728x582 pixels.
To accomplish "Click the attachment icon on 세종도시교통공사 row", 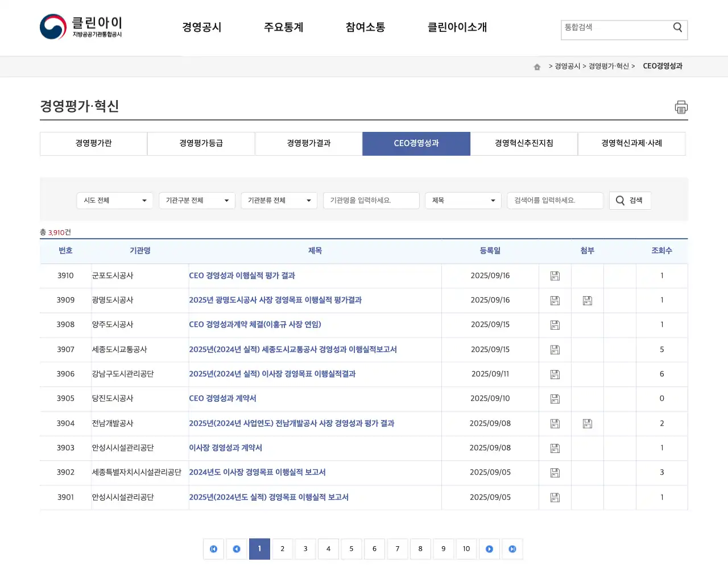I will [555, 350].
